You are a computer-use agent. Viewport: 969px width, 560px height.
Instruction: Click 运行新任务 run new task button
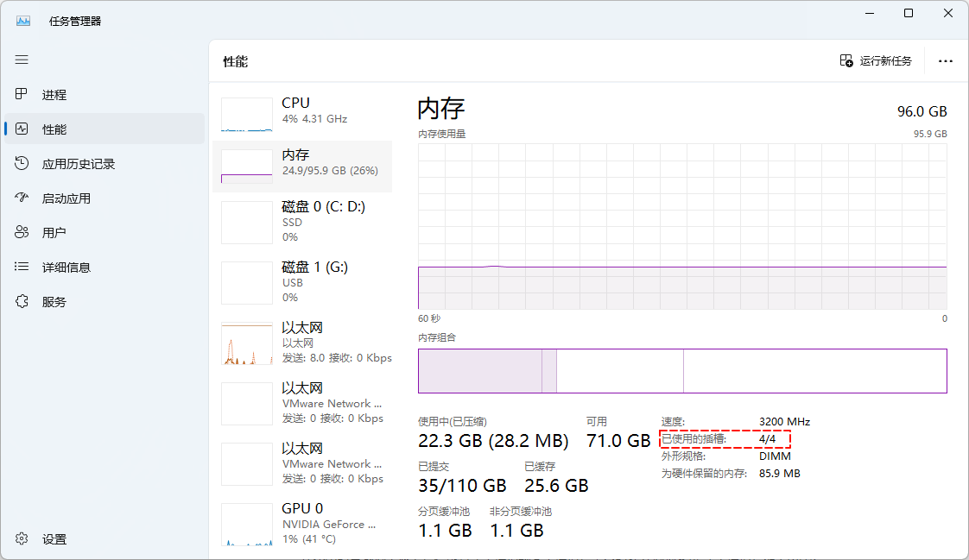click(x=876, y=61)
